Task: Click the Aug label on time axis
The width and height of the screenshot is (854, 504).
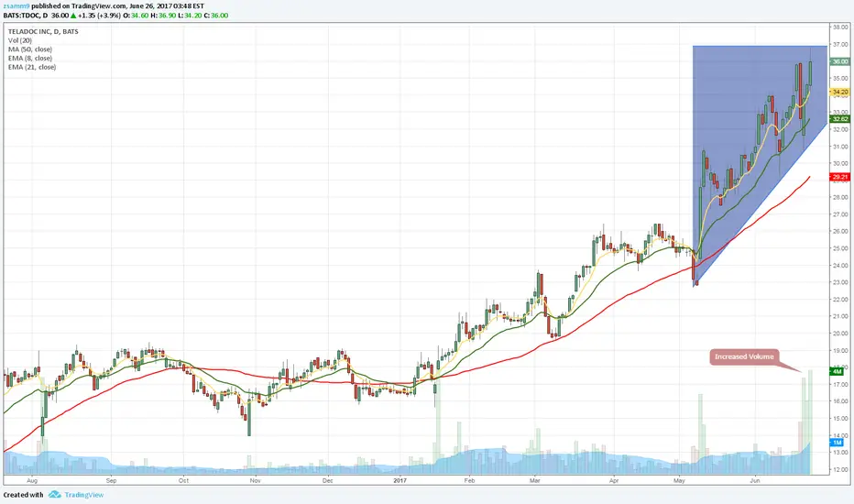Action: point(31,480)
